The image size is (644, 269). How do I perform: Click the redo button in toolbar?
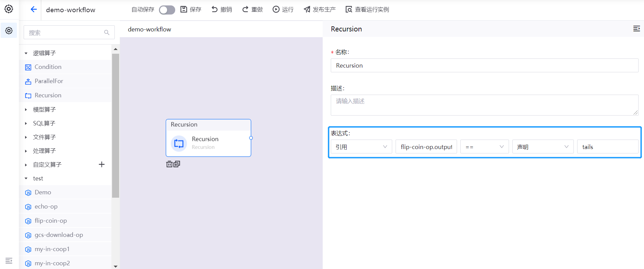pos(252,9)
